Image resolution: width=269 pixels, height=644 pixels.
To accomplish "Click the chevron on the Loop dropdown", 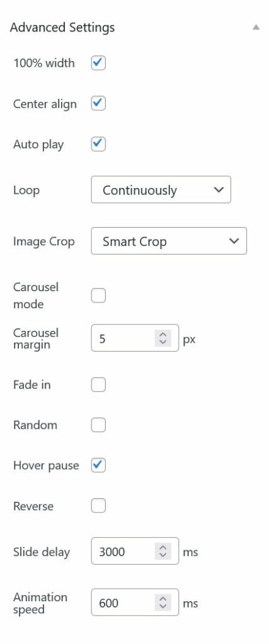I will [219, 190].
